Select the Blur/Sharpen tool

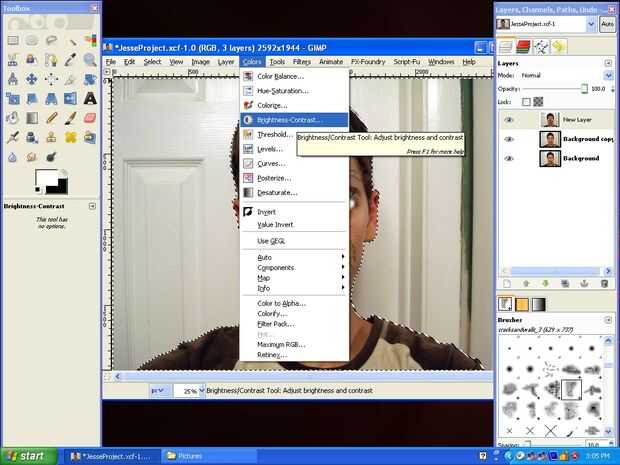pyautogui.click(x=13, y=157)
